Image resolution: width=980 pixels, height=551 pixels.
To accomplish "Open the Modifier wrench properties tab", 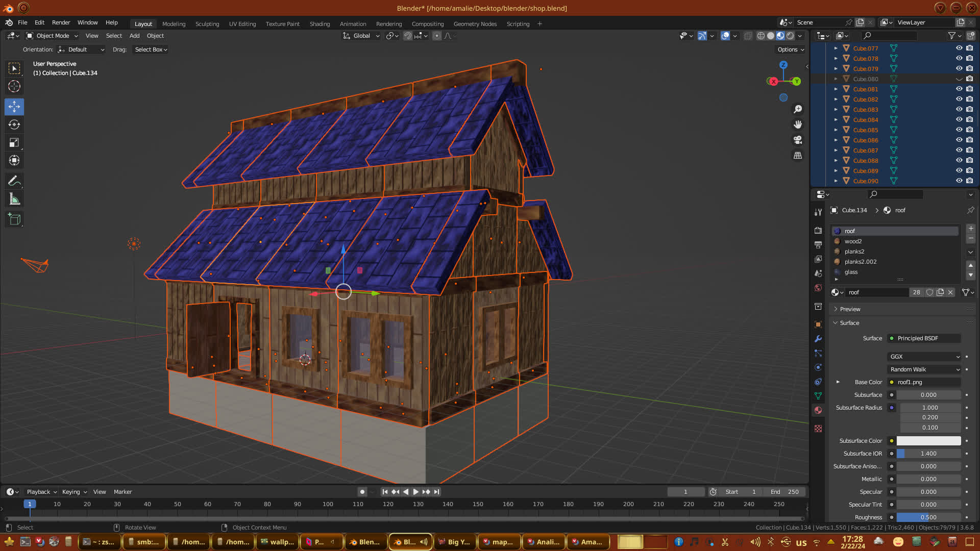I will coord(818,339).
